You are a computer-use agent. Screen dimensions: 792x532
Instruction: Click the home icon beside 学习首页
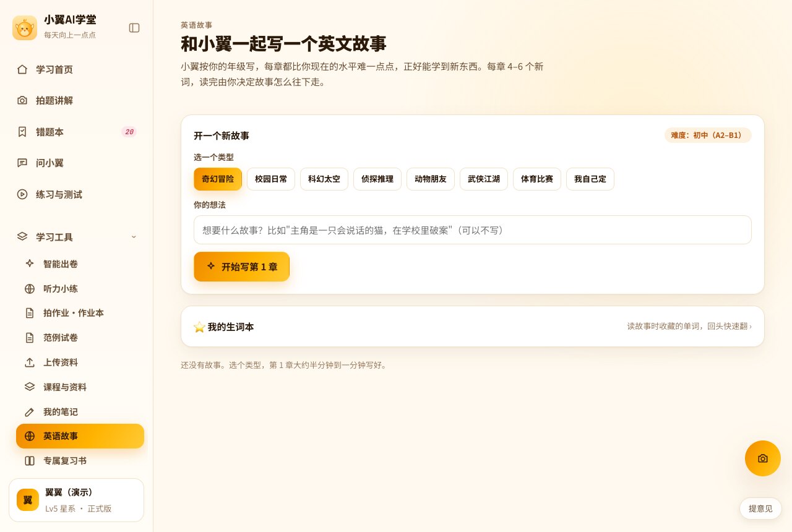click(x=22, y=69)
